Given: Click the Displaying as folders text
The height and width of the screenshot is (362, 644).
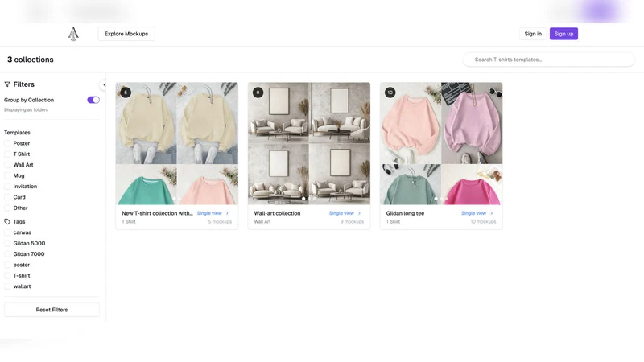Looking at the screenshot, I should 26,109.
